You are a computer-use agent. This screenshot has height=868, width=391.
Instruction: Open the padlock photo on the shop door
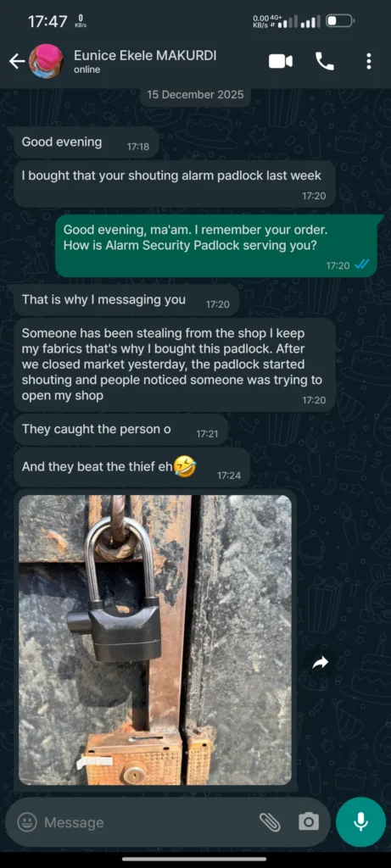pyautogui.click(x=155, y=640)
